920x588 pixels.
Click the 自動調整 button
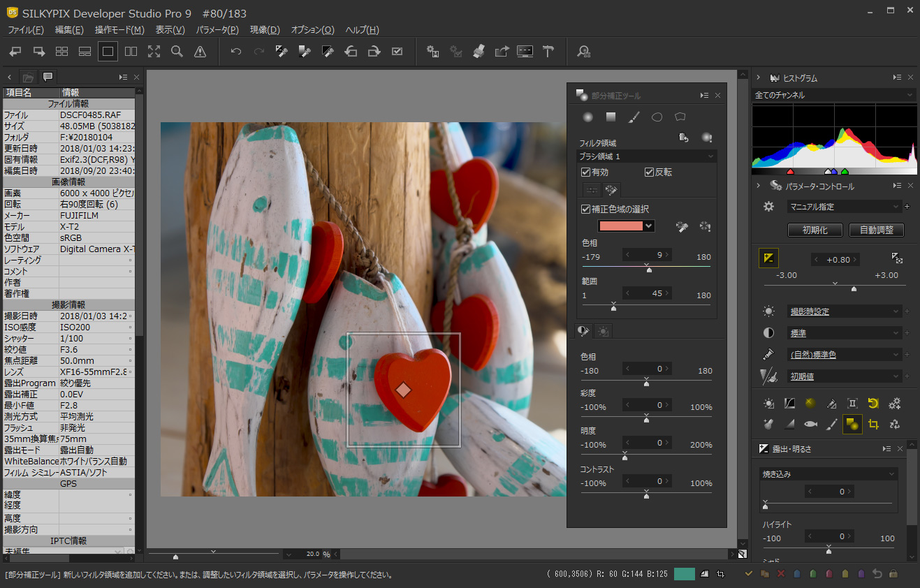pos(877,230)
